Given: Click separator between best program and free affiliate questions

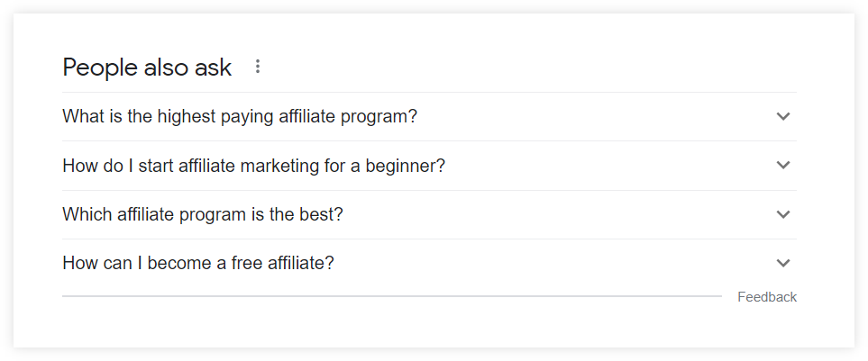Looking at the screenshot, I should 429,239.
